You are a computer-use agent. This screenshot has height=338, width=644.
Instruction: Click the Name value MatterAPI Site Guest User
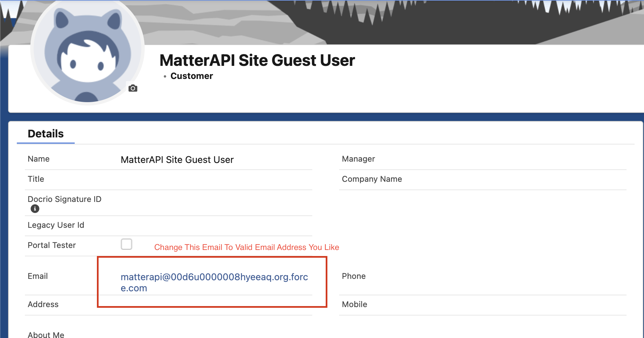pyautogui.click(x=177, y=160)
